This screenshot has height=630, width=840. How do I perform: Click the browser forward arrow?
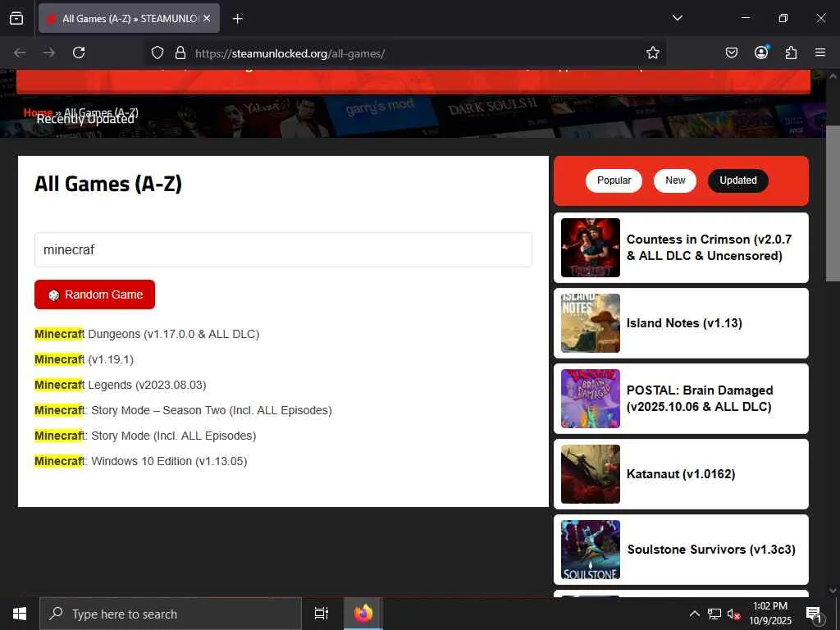pos(49,53)
